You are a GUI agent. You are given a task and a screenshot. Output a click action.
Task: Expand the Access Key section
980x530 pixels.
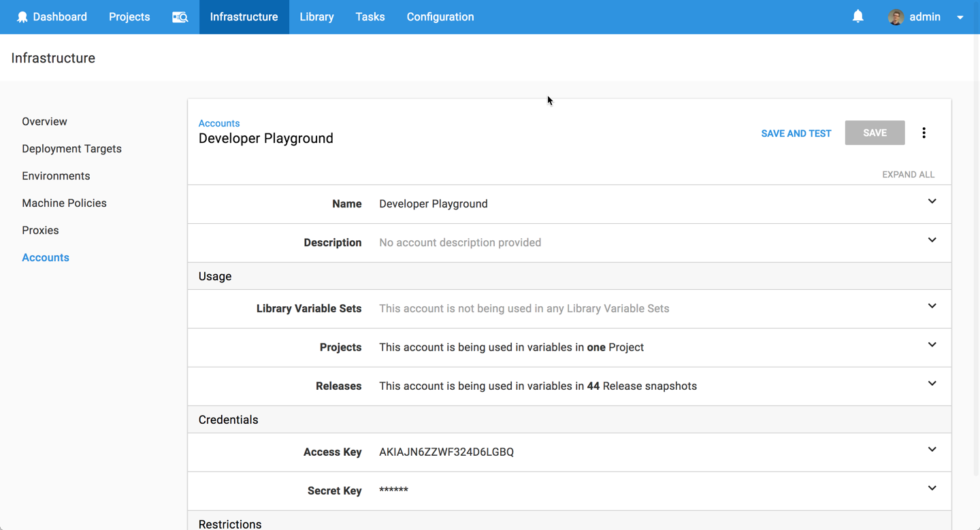pyautogui.click(x=932, y=450)
